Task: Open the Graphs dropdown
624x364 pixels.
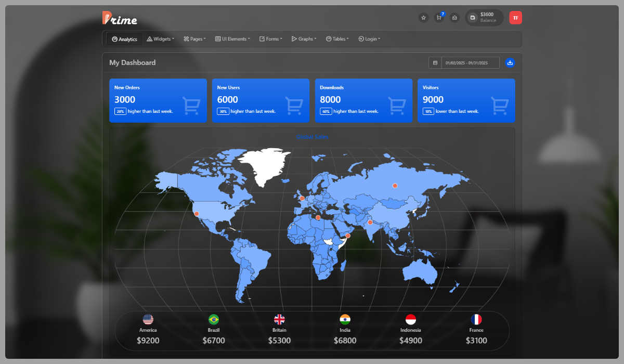Action: 304,38
